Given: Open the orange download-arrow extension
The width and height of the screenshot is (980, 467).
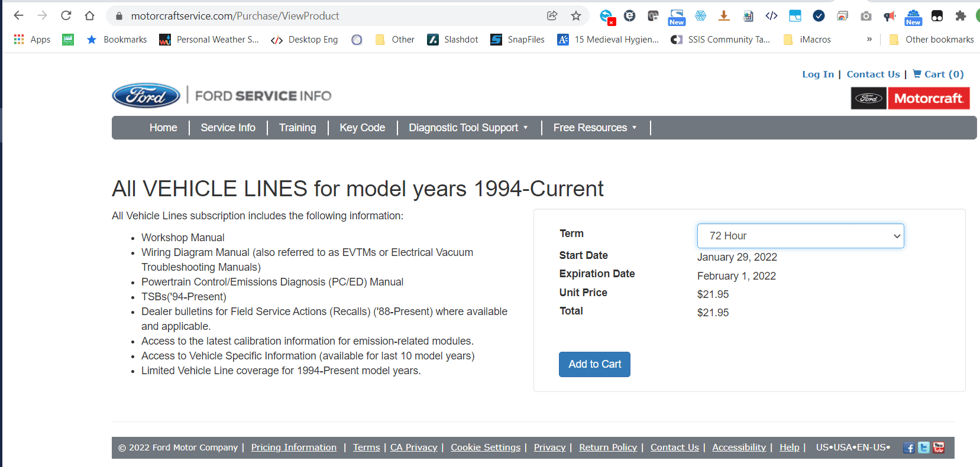Looking at the screenshot, I should point(724,16).
